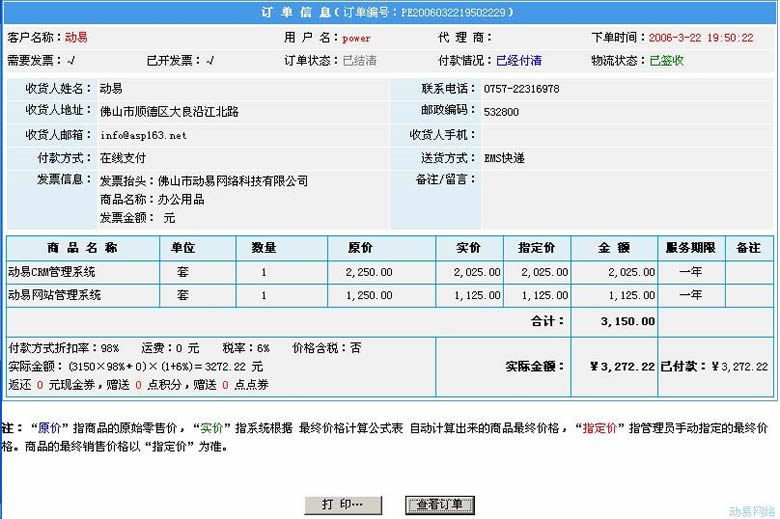780x519 pixels.
Task: Click the 商品名称 column header
Action: [x=83, y=248]
